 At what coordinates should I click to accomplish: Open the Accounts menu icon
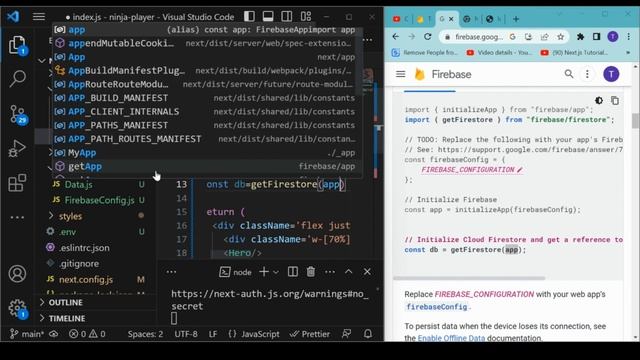click(x=17, y=274)
